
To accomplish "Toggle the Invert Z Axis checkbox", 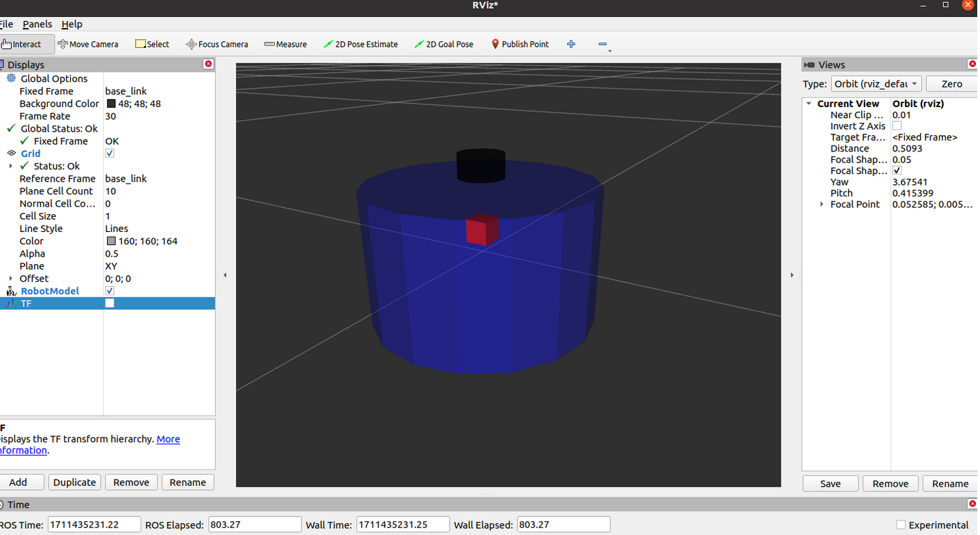I will [x=897, y=126].
